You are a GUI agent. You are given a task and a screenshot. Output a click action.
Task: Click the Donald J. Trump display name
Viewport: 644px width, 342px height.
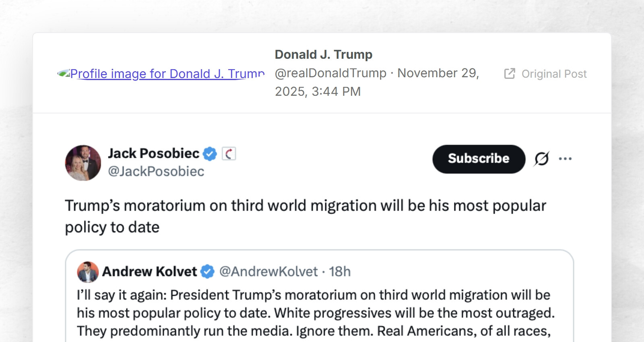[x=323, y=54]
